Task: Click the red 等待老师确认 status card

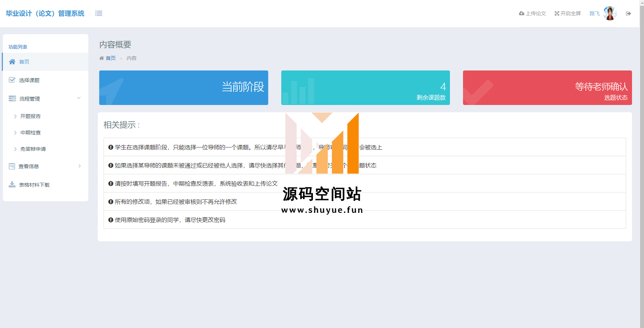Action: coord(547,88)
